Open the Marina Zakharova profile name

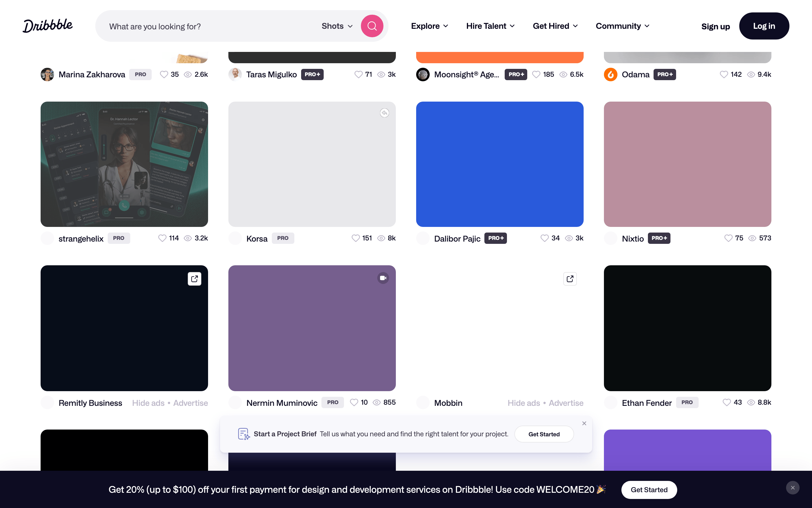pos(92,74)
